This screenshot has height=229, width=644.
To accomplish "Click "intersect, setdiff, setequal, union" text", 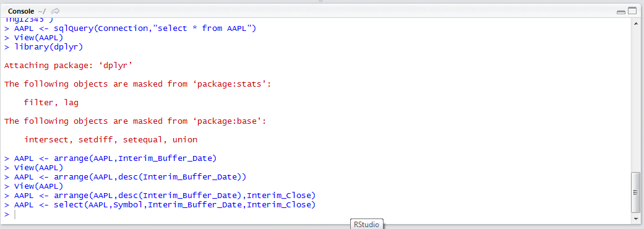I will [x=111, y=139].
